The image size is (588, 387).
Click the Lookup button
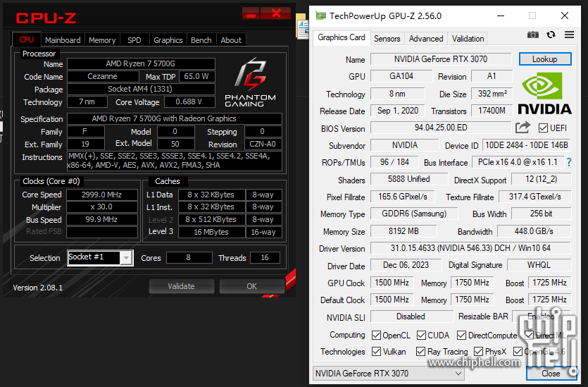click(545, 59)
